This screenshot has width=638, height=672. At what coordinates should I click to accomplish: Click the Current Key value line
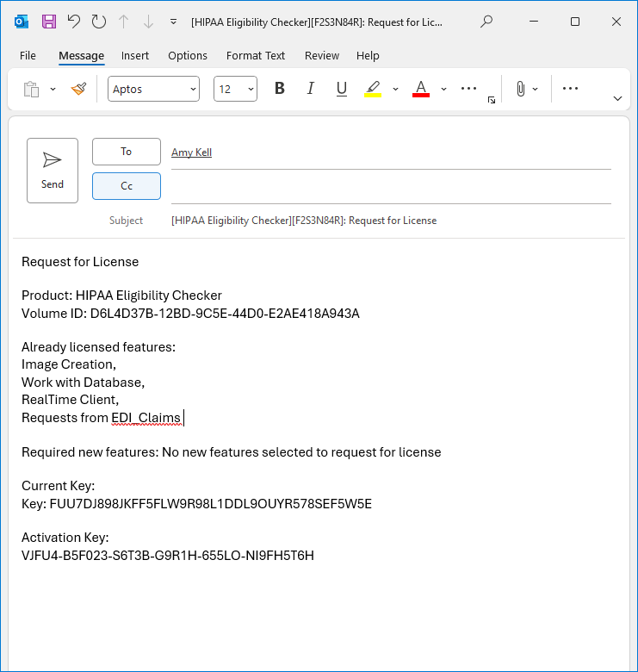pyautogui.click(x=196, y=504)
